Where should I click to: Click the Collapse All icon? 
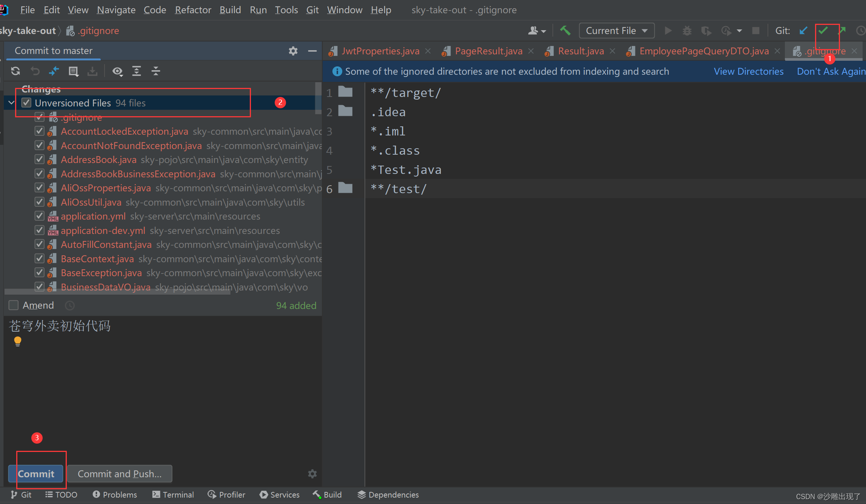[x=156, y=71]
